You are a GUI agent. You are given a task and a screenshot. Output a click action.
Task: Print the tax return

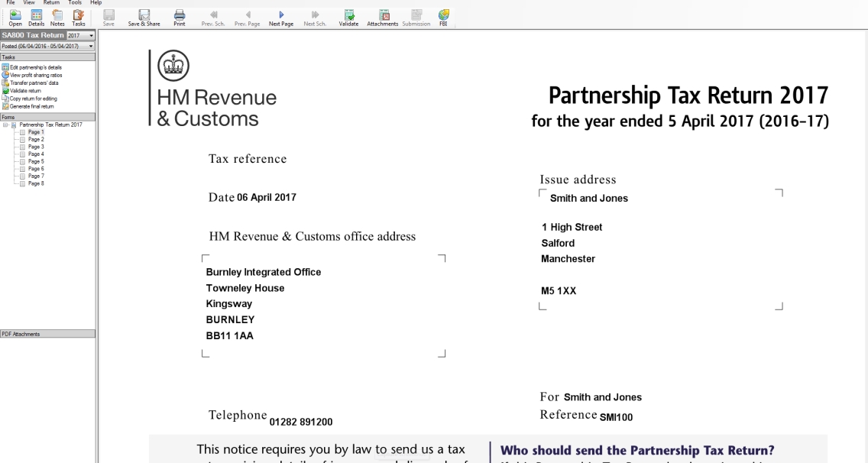pyautogui.click(x=180, y=17)
